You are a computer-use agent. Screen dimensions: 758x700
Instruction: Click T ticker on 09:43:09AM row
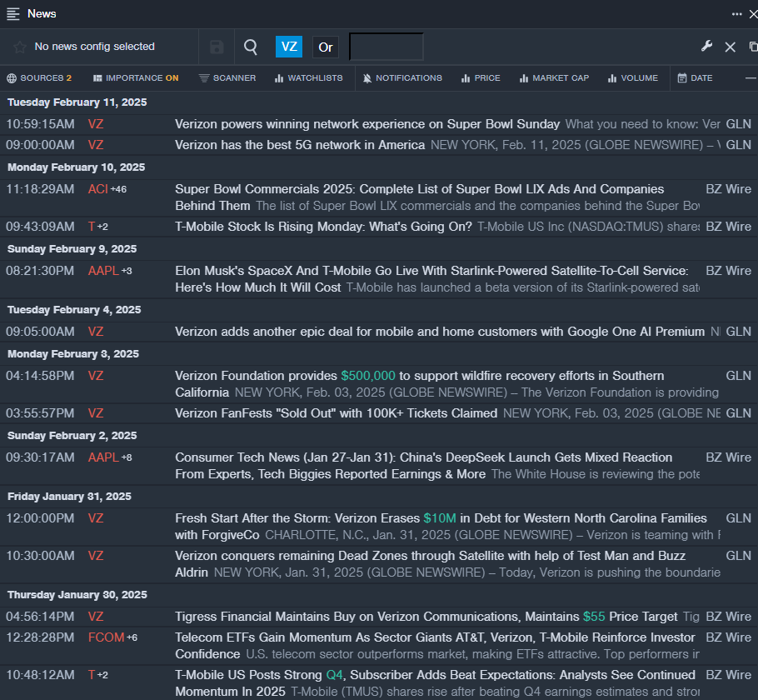92,227
